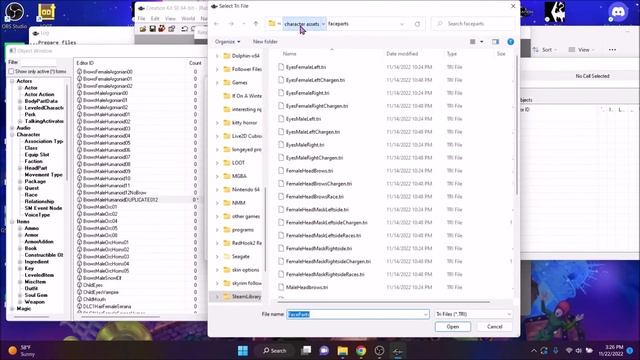640x360 pixels.
Task: Open File Explorer from the taskbar
Action: [x=342, y=351]
